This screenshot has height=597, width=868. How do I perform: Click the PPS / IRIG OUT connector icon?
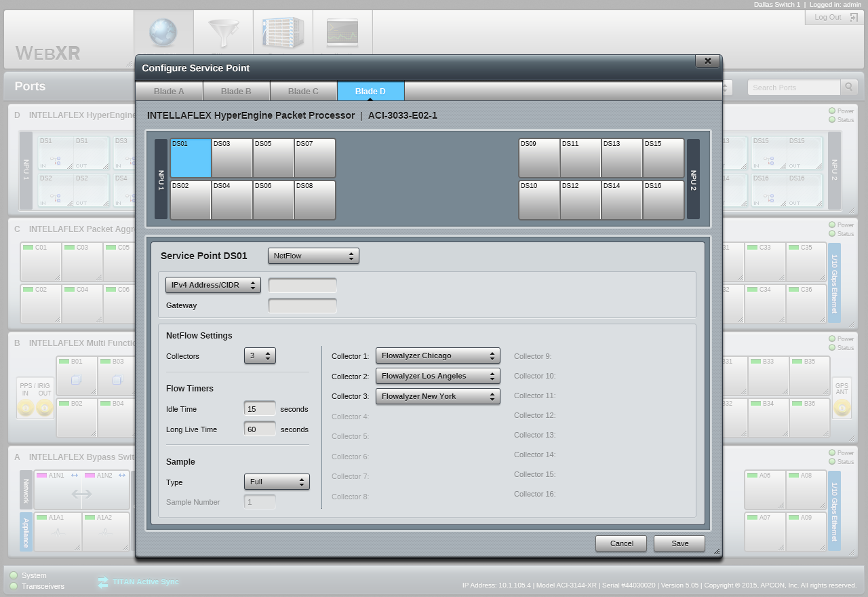click(x=45, y=408)
